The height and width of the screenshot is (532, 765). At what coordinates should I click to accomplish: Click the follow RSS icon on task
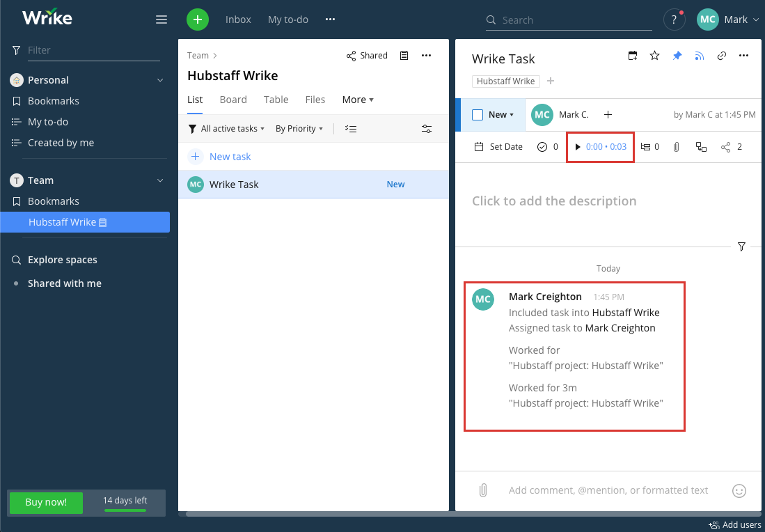pyautogui.click(x=700, y=56)
